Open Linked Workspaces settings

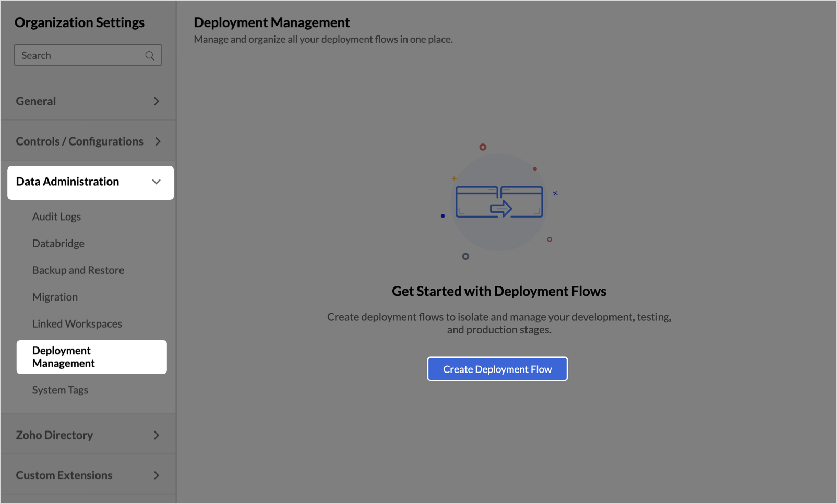(77, 323)
